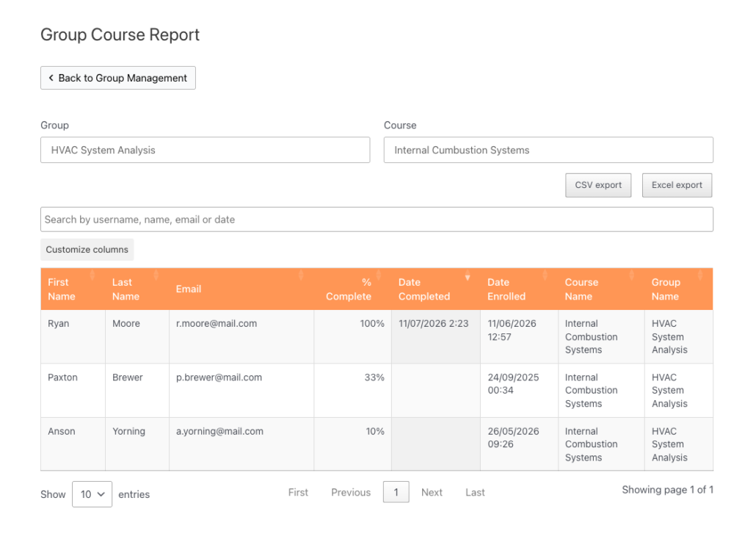Select the last name Brewer
This screenshot has height=539, width=756.
(x=128, y=377)
